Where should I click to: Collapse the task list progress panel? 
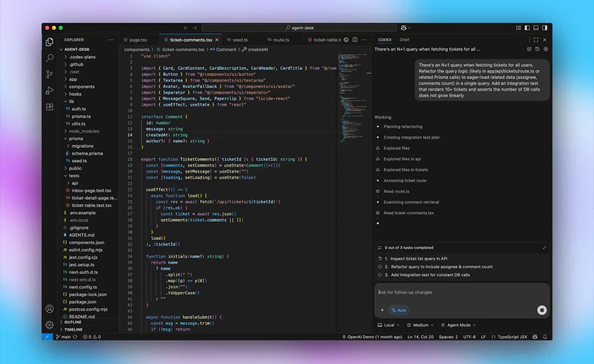click(545, 248)
